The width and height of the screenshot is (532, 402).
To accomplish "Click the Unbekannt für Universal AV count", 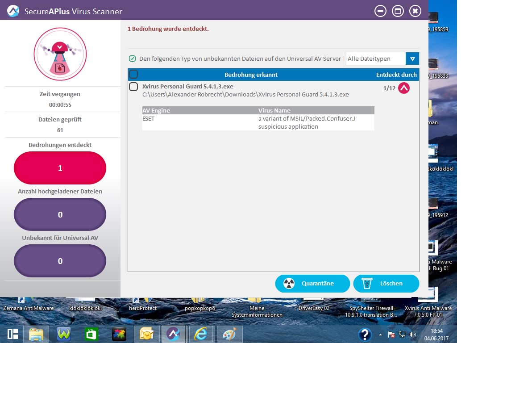I will point(60,261).
